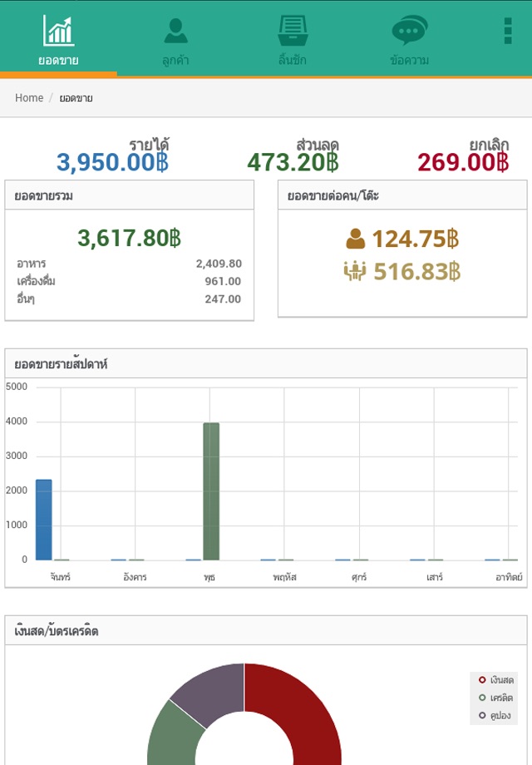Screen dimensions: 532x765
Task: Click the เครื่องดื่ม row value 961.00
Action: (x=223, y=282)
